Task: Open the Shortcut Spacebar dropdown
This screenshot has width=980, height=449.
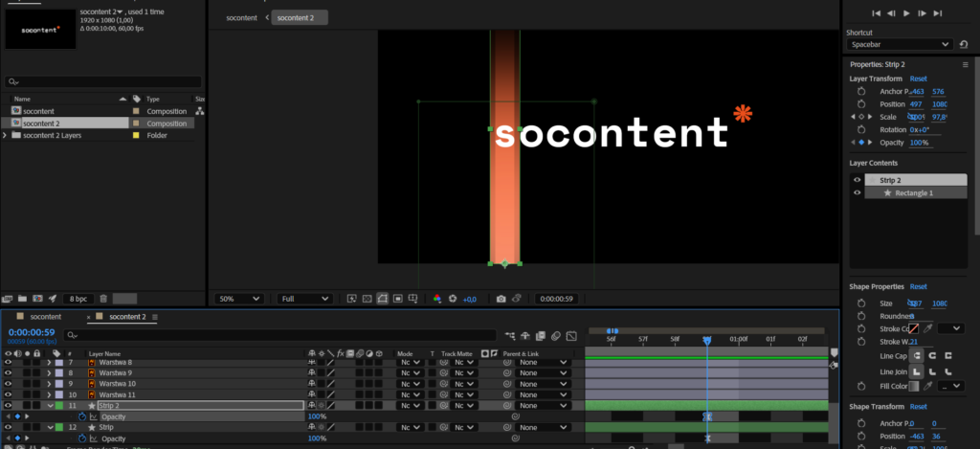Action: (900, 44)
